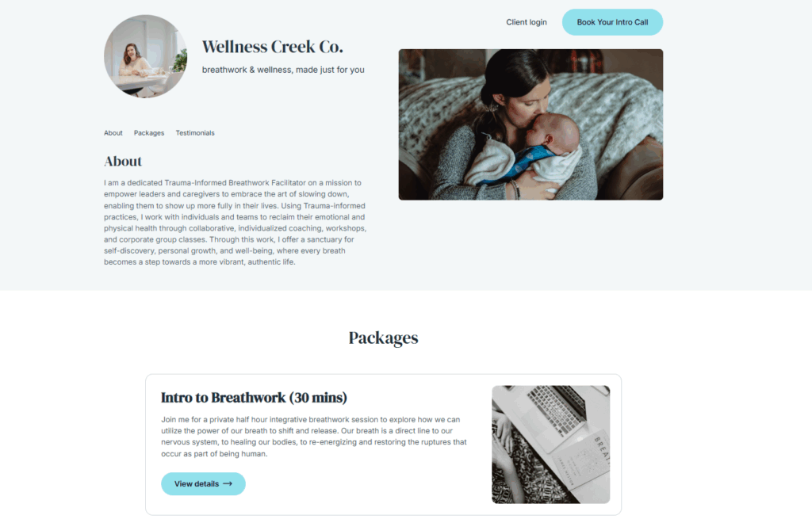This screenshot has width=812, height=519.
Task: Open the Intro to Breathwork (30 mins) title
Action: coord(254,398)
